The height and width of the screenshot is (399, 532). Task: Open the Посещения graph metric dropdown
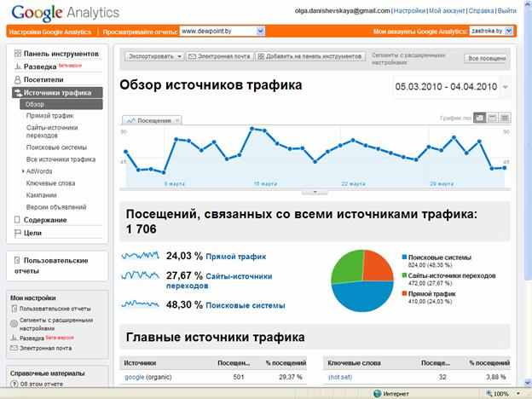tap(152, 120)
